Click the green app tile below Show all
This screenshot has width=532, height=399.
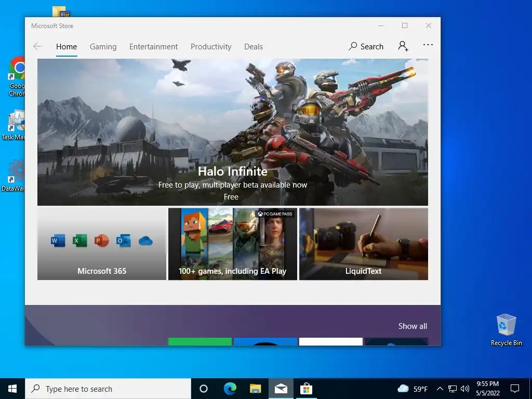(x=200, y=342)
